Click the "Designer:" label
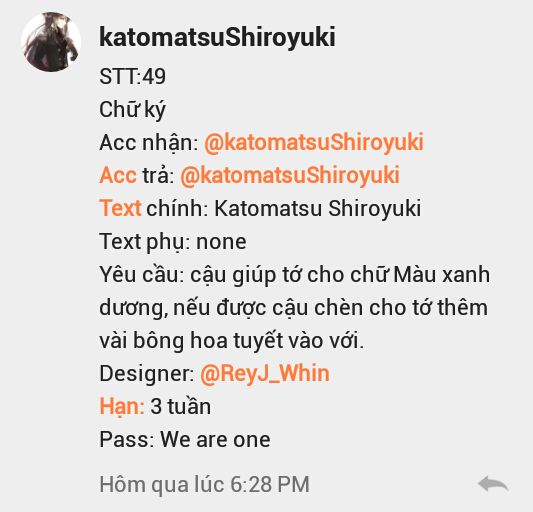The width and height of the screenshot is (533, 512). (x=147, y=374)
